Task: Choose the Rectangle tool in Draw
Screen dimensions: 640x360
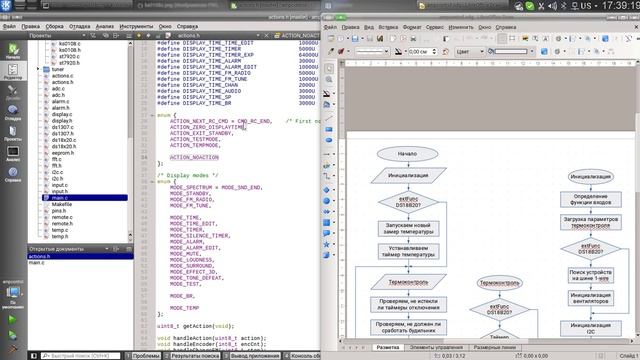Action: pos(329,129)
